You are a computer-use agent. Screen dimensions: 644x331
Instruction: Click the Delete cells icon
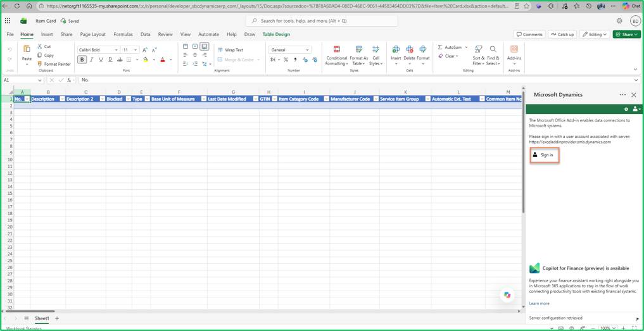click(410, 49)
